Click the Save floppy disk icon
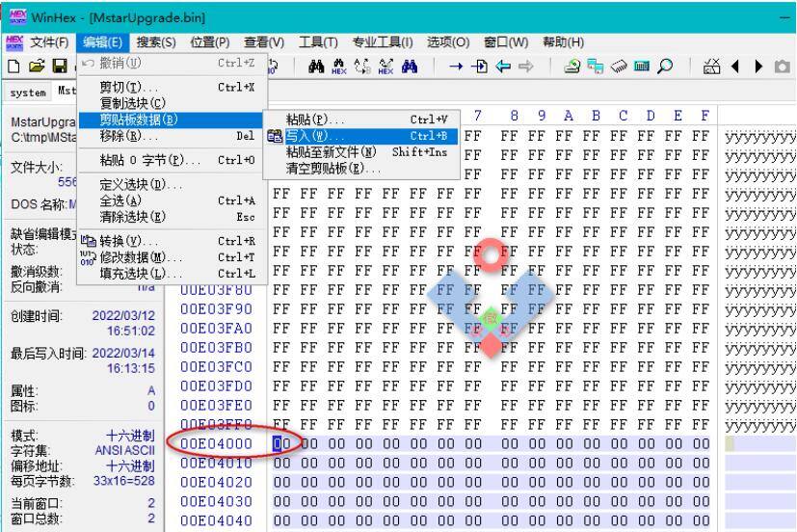 pos(60,66)
